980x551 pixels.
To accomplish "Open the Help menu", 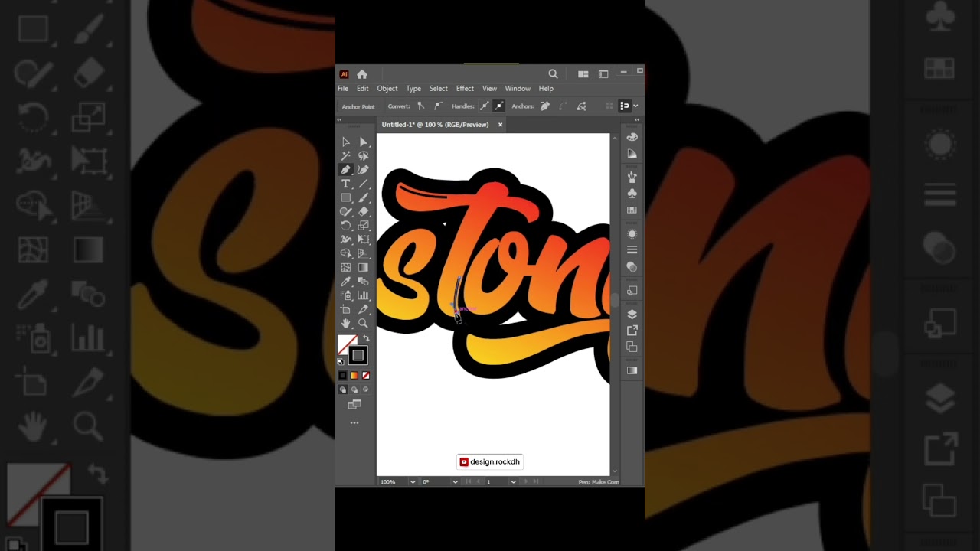I will pyautogui.click(x=546, y=89).
